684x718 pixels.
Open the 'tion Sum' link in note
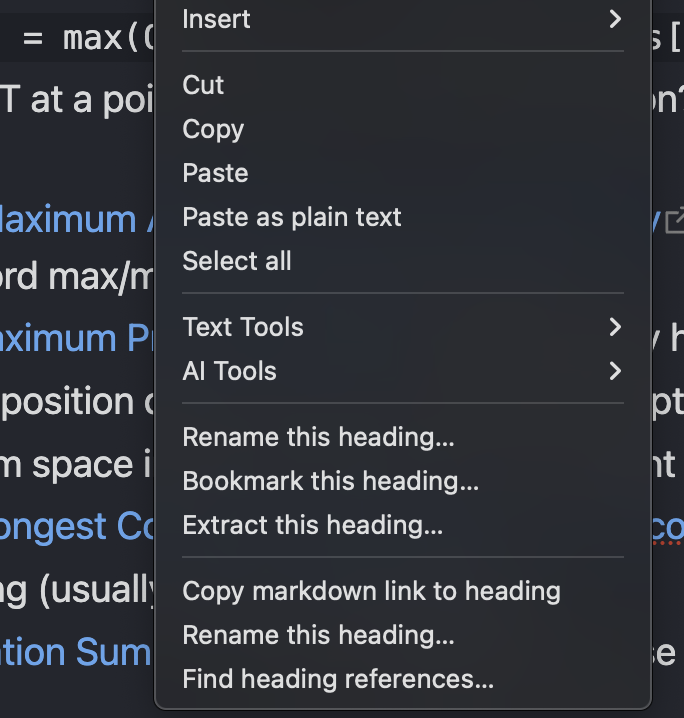tap(76, 652)
